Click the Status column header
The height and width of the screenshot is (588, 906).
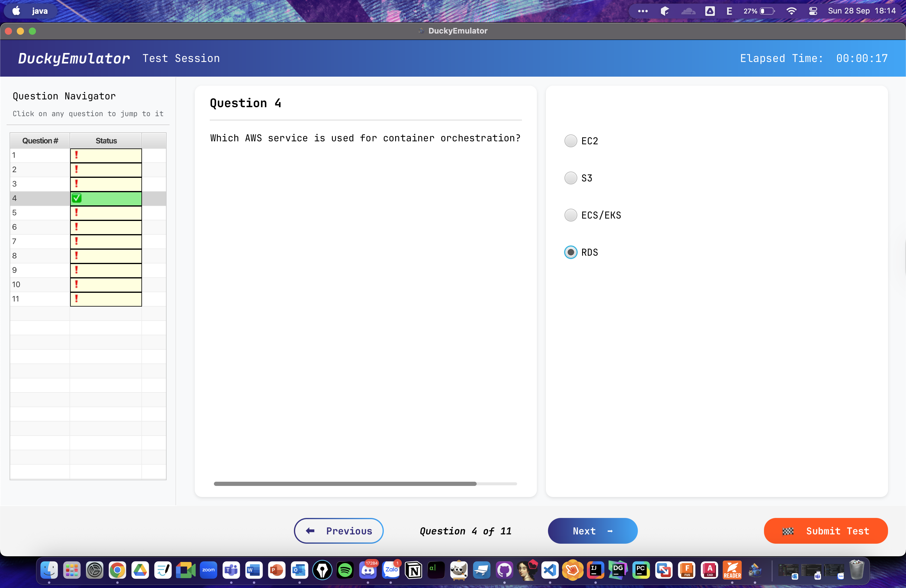tap(106, 141)
